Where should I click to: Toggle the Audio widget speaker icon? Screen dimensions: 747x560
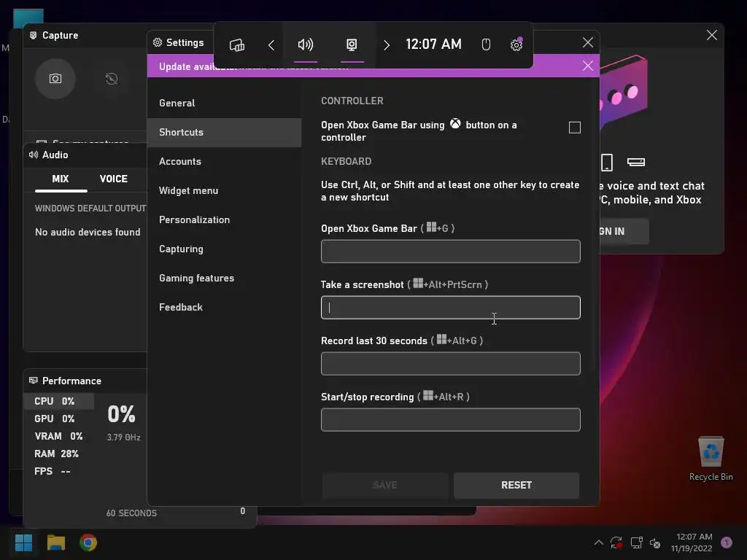point(306,44)
